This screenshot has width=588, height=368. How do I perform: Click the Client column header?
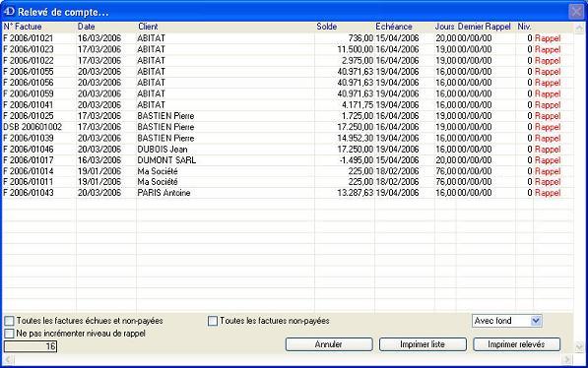[148, 27]
